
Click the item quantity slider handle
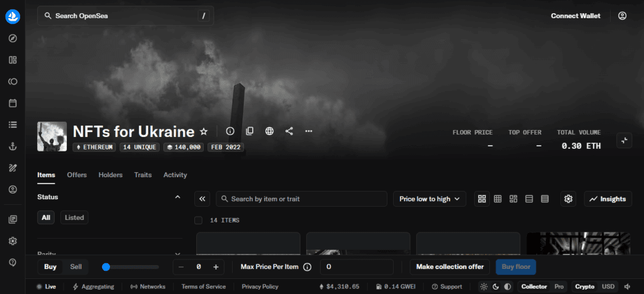pos(106,267)
